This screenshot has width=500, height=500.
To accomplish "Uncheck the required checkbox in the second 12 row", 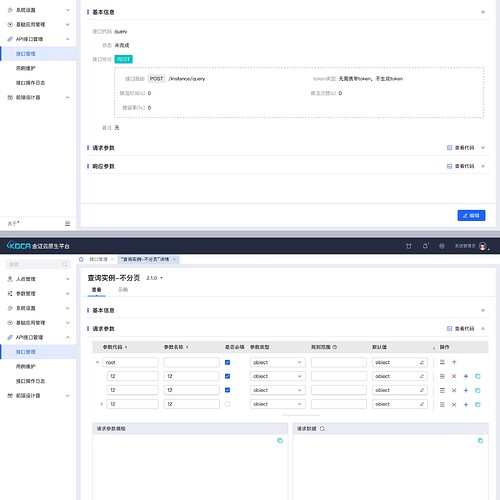I will [227, 390].
